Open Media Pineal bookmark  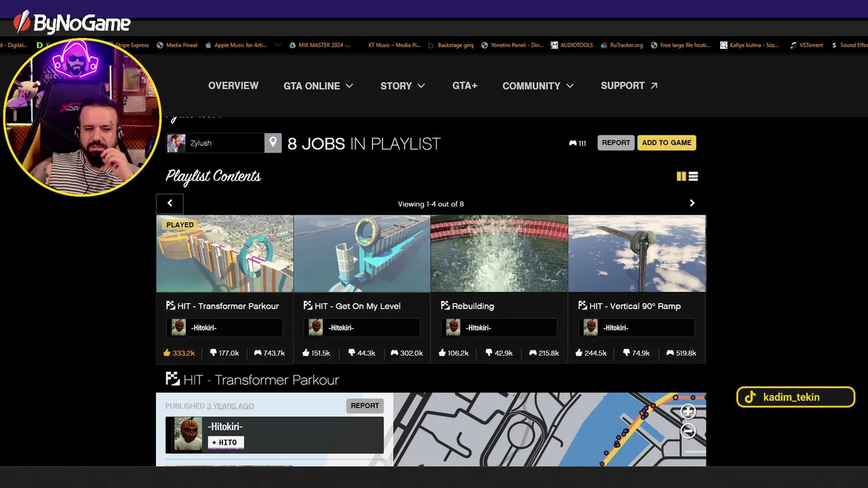[x=177, y=45]
